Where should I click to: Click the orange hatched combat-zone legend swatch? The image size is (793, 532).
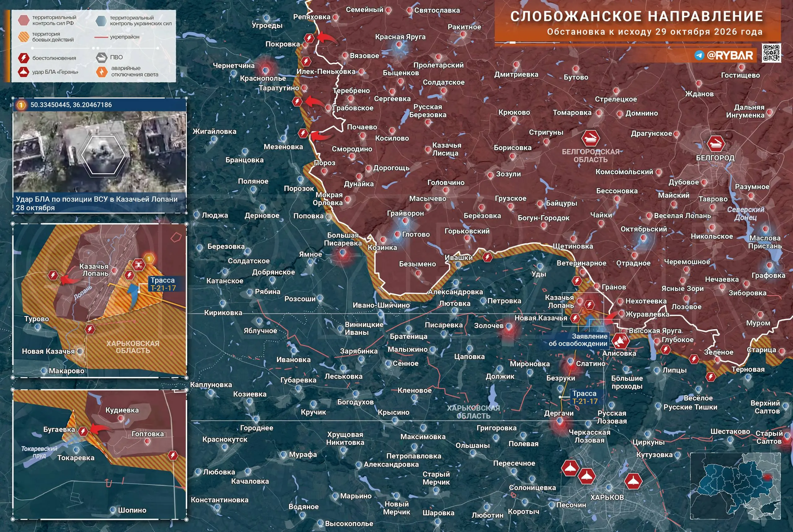(24, 37)
